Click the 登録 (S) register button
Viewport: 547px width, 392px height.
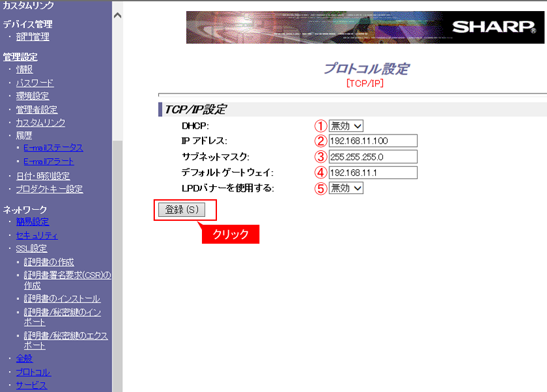click(x=181, y=210)
